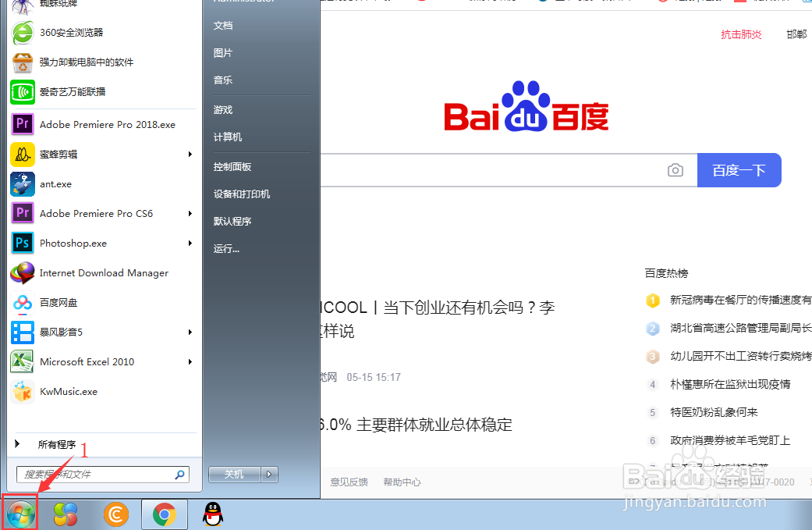812x530 pixels.
Task: Click 百度一下 search button
Action: pyautogui.click(x=739, y=170)
